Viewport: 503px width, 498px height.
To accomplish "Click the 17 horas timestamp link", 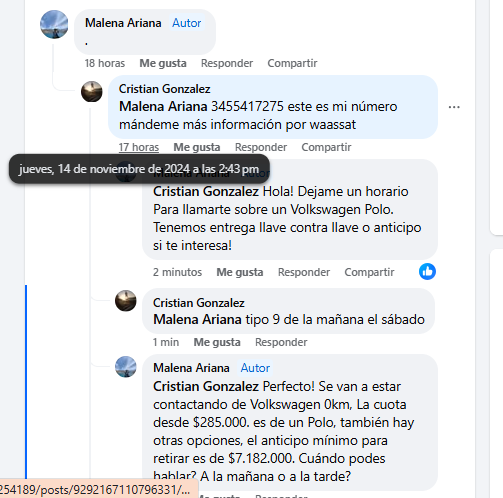I will tap(139, 147).
